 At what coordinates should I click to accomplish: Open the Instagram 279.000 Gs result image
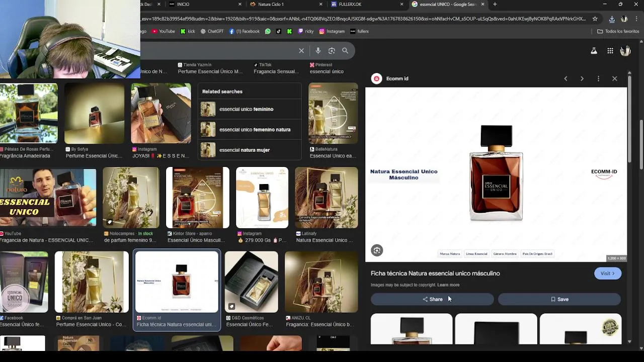pos(262,198)
